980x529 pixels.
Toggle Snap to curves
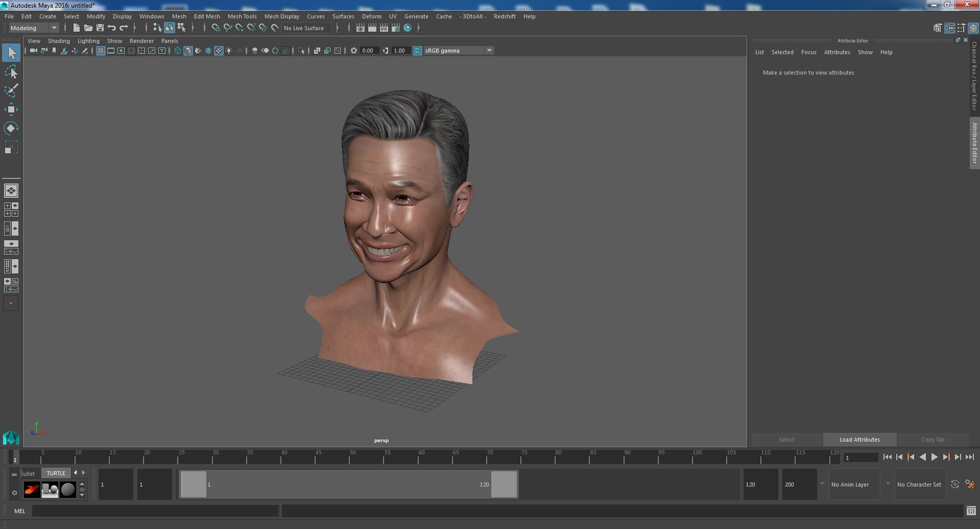pos(228,28)
